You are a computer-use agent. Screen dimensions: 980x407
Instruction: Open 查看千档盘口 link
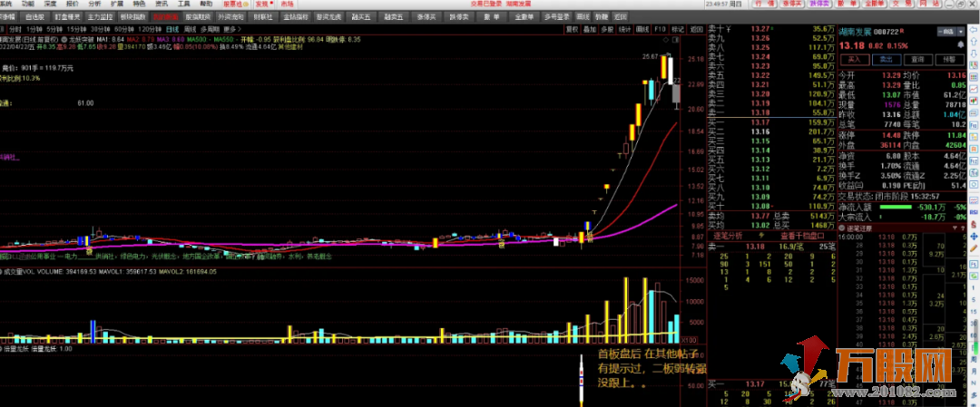point(802,236)
